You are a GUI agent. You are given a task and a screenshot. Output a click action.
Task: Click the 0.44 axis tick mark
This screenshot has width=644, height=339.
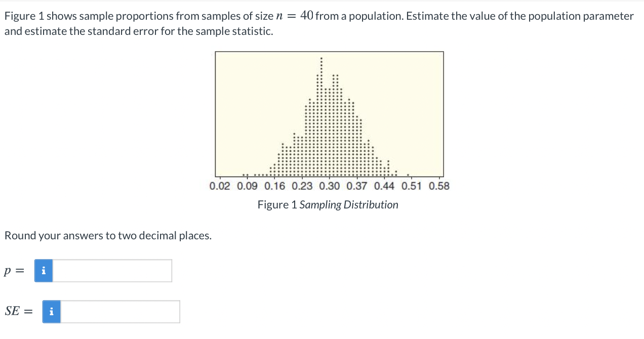[x=384, y=177]
